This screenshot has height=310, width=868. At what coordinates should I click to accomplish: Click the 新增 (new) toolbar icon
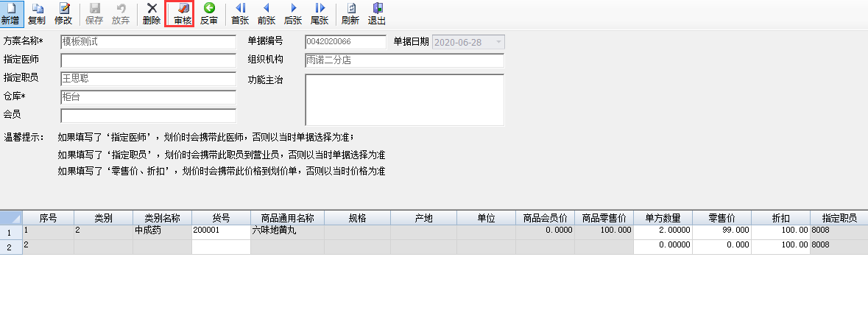click(x=10, y=14)
